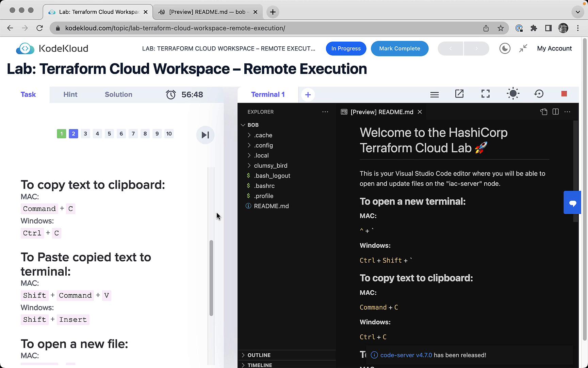588x368 pixels.
Task: Skip to last question with forward icon
Action: click(x=205, y=135)
